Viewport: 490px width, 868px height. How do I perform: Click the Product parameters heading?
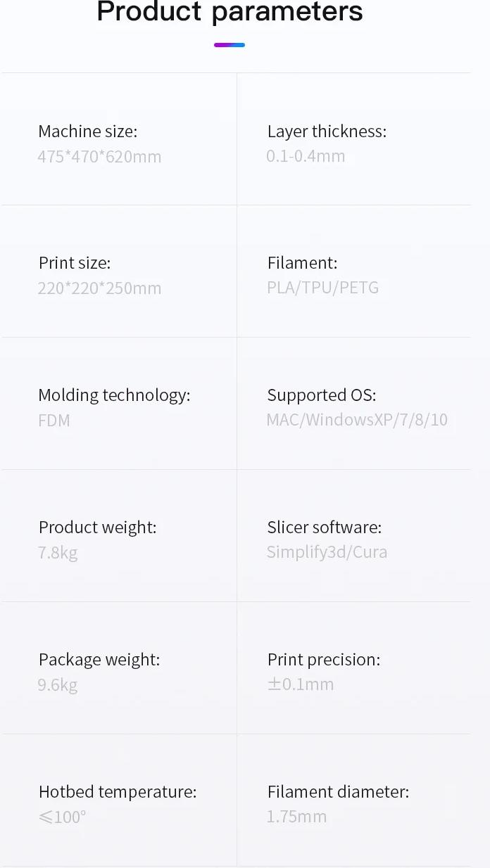(230, 12)
